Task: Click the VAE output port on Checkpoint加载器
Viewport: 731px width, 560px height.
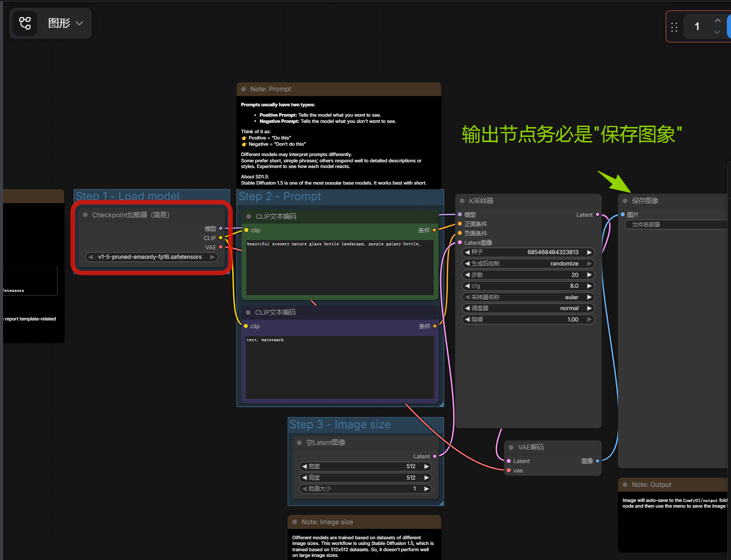Action: [221, 247]
